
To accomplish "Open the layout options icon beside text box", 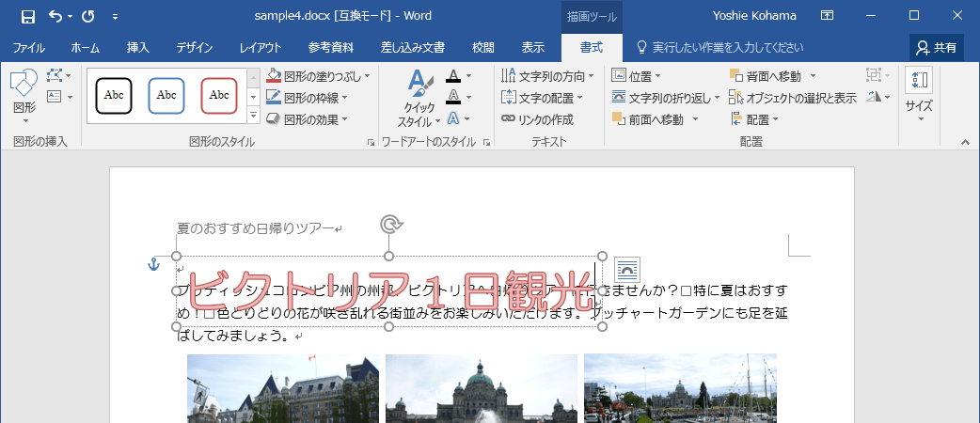I will [x=627, y=270].
